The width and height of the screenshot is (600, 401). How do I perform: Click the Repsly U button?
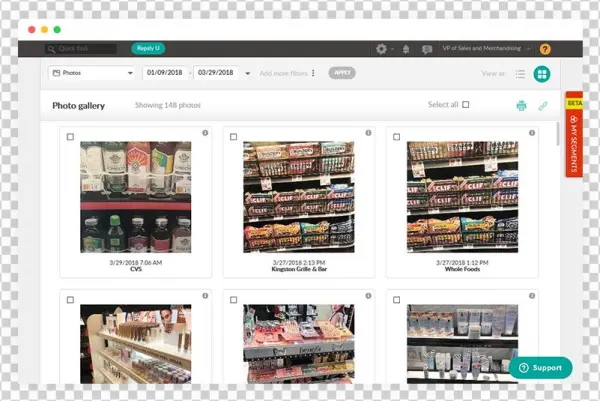point(148,48)
